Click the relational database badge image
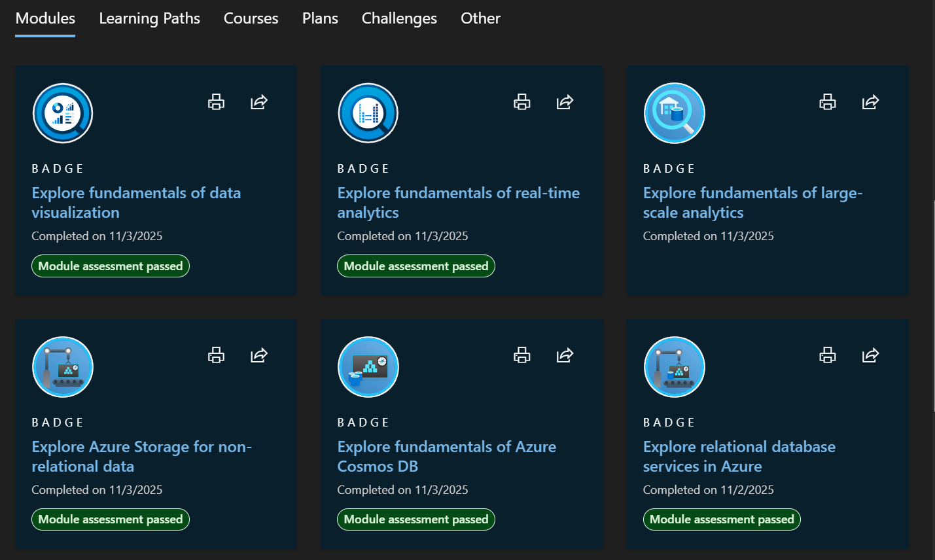Image resolution: width=935 pixels, height=560 pixels. pyautogui.click(x=675, y=367)
